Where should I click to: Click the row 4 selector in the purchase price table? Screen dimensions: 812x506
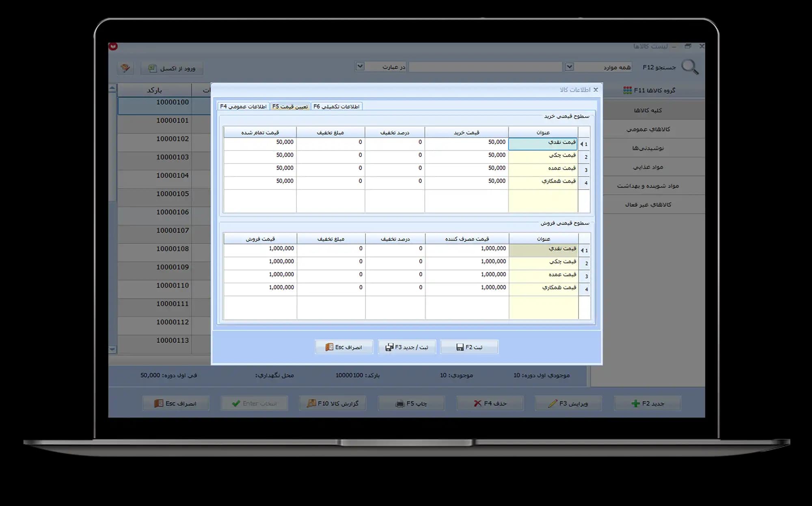click(584, 183)
